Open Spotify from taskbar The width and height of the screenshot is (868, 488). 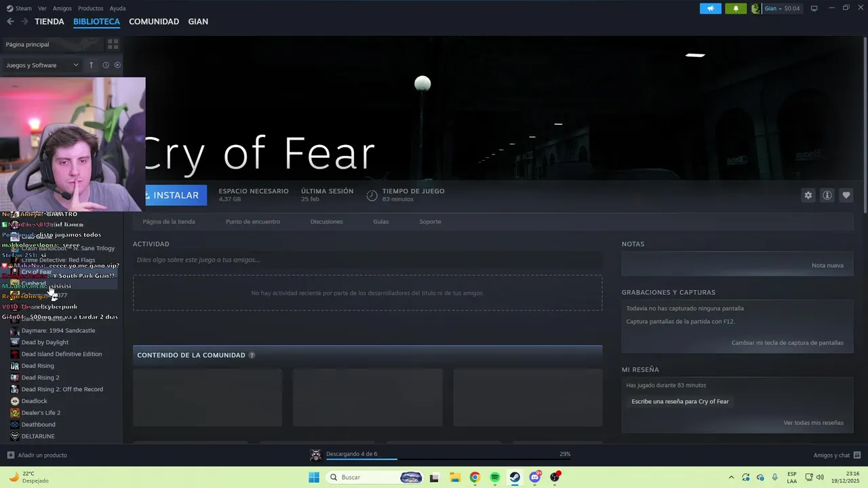(495, 477)
